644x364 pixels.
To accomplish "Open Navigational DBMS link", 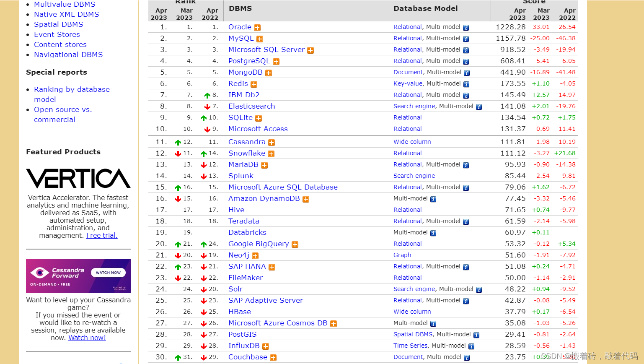I will (x=68, y=55).
